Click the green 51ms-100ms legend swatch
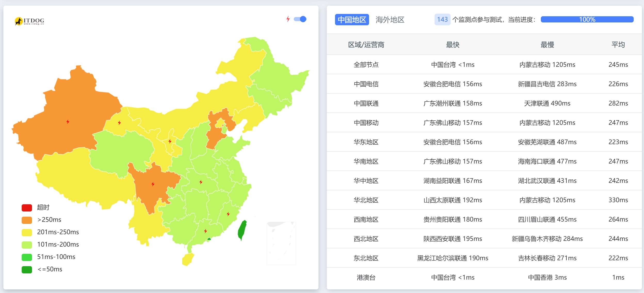Screen dimensions: 644x293 pos(27,257)
